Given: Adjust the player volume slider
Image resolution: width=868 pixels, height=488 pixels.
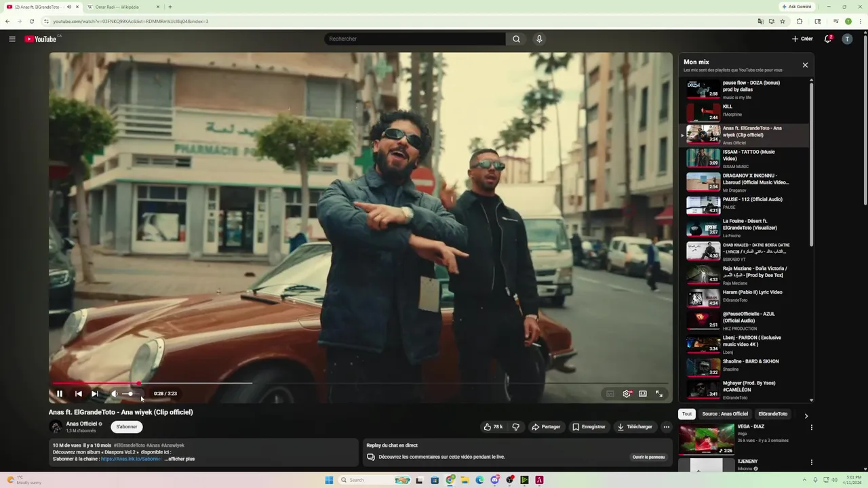Looking at the screenshot, I should pos(132,394).
